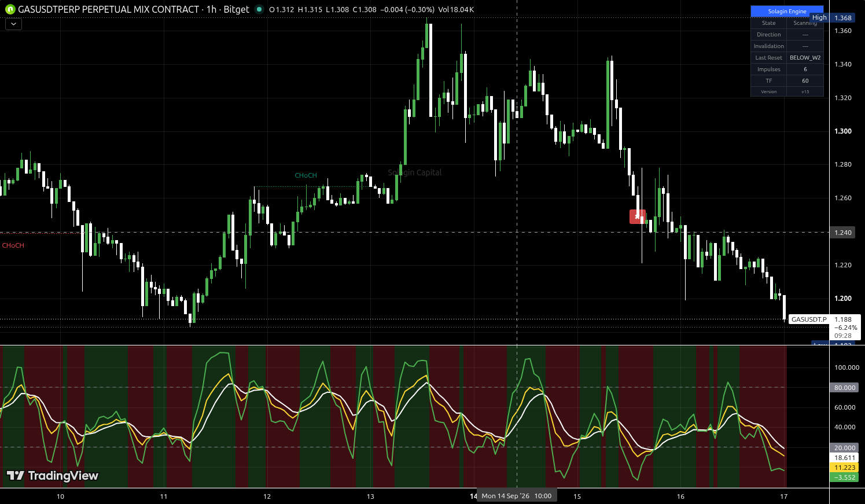The width and height of the screenshot is (865, 504).
Task: Click the green CHoCH label on the chart
Action: 305,175
